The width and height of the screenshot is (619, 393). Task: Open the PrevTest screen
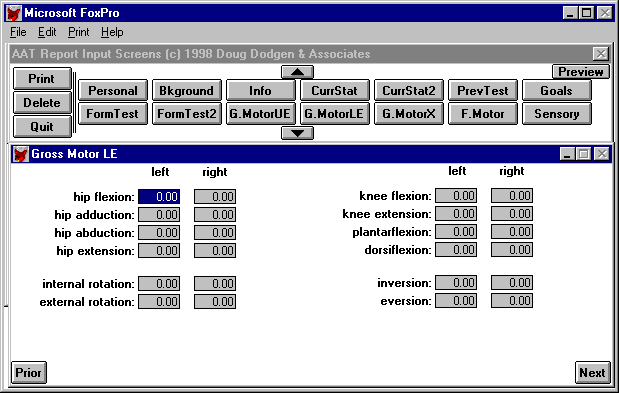coord(483,90)
